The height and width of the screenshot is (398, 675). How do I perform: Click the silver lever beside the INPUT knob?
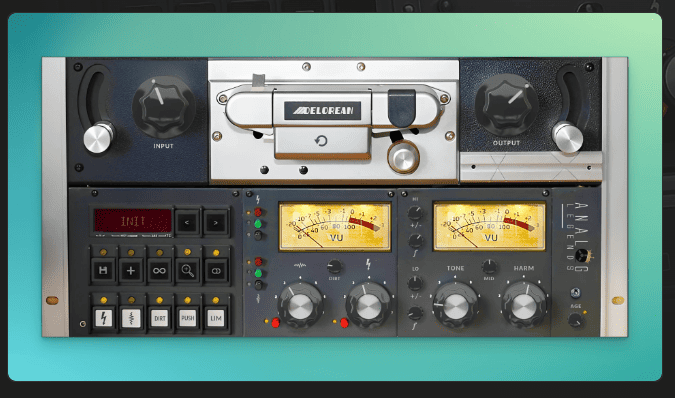99,138
